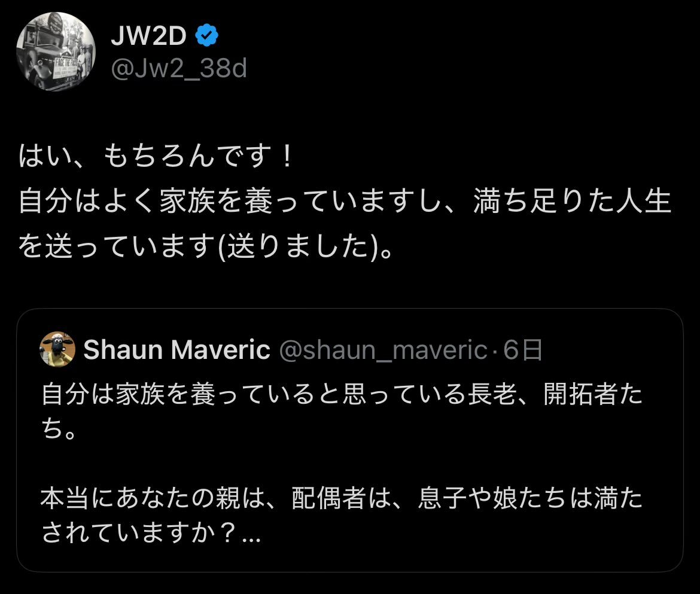Open the 6日 timestamp on quoted post

click(523, 350)
